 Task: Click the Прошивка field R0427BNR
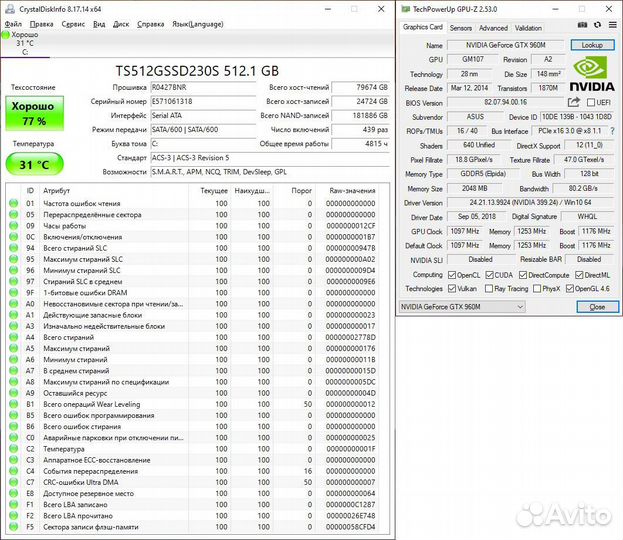click(203, 87)
